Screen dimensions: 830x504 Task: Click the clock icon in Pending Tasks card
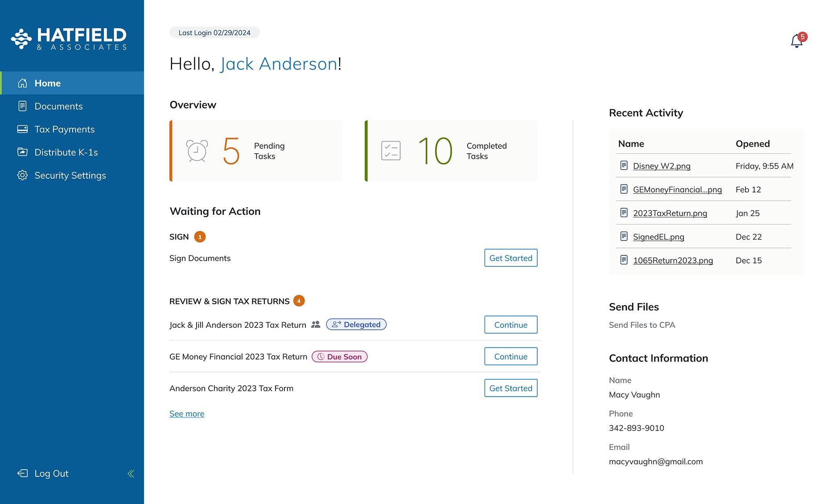(196, 151)
